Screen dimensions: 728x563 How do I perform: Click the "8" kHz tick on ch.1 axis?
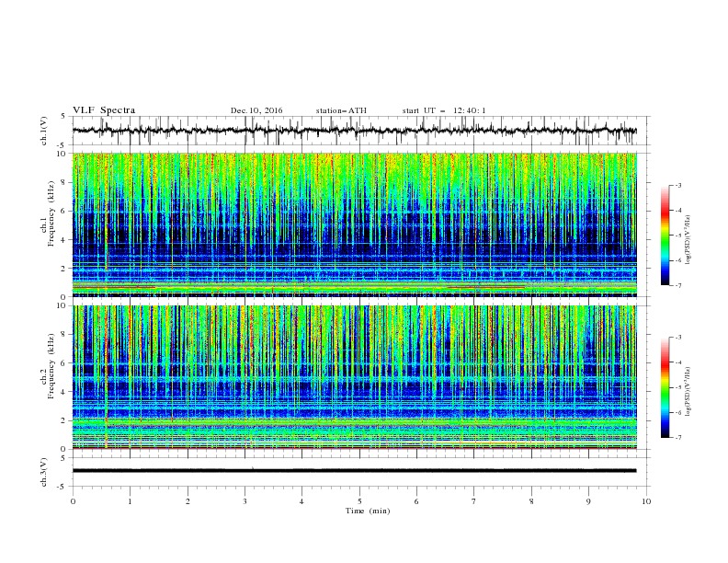[x=64, y=182]
